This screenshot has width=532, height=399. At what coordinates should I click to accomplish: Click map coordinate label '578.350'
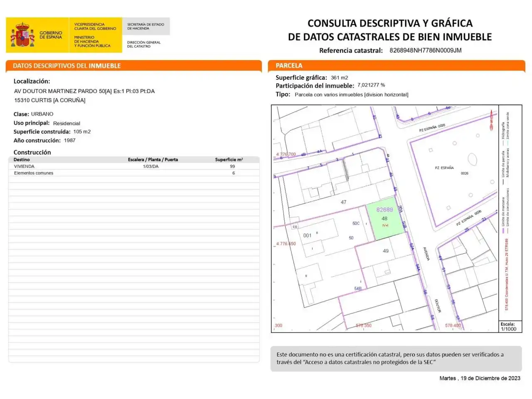(x=364, y=325)
